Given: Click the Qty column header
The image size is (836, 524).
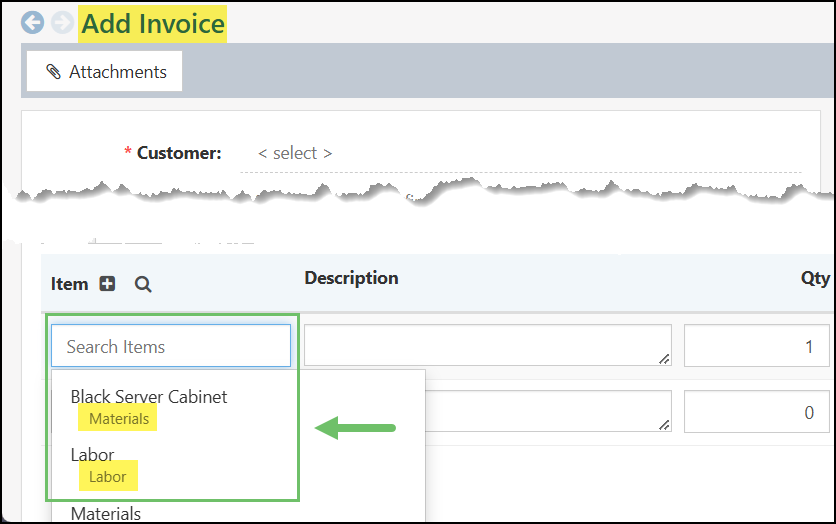Looking at the screenshot, I should pos(815,278).
